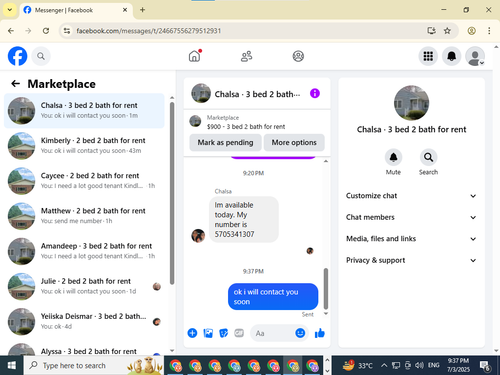Expand Media, files and links section
The image size is (500, 375).
click(411, 239)
